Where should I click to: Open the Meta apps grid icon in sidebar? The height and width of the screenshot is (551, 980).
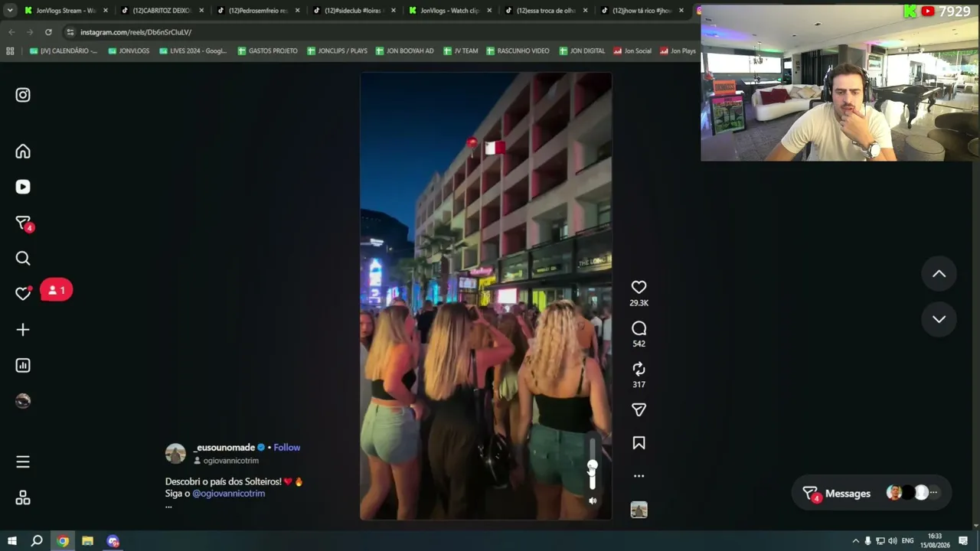point(23,498)
